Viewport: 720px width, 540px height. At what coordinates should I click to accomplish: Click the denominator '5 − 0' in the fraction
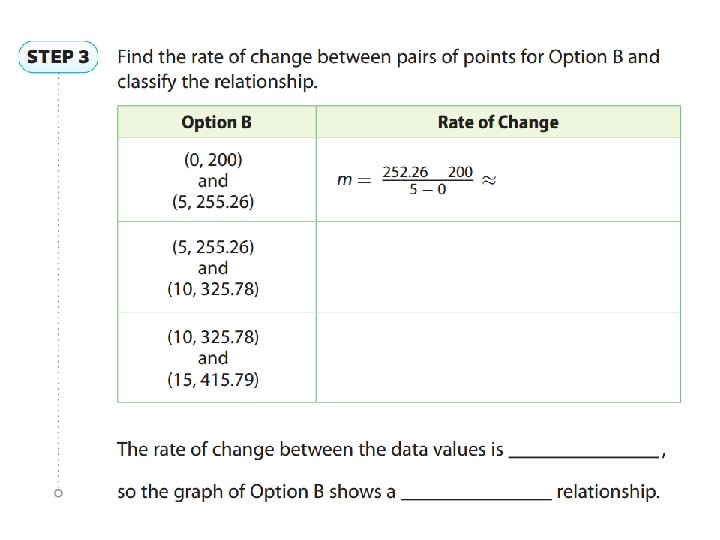coord(428,190)
